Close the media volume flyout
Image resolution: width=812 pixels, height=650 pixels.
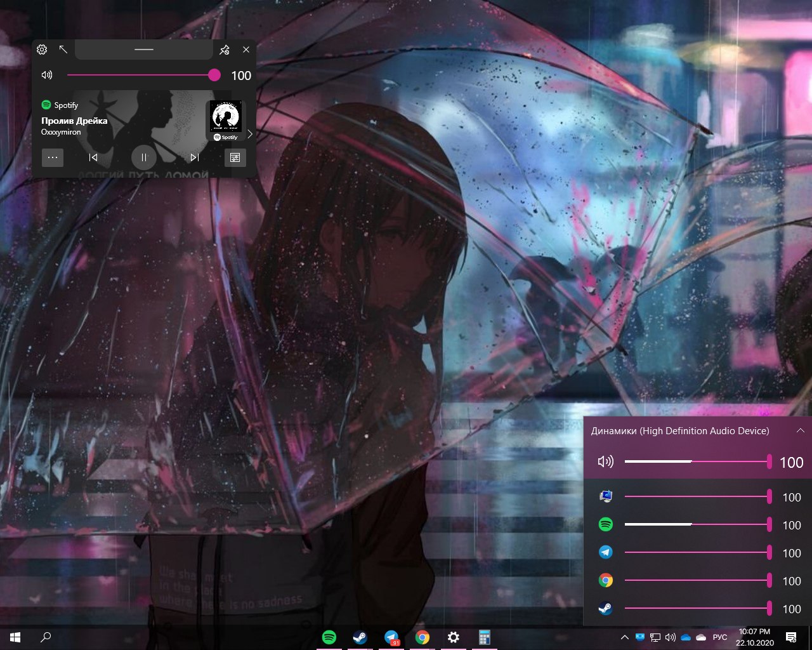point(246,50)
